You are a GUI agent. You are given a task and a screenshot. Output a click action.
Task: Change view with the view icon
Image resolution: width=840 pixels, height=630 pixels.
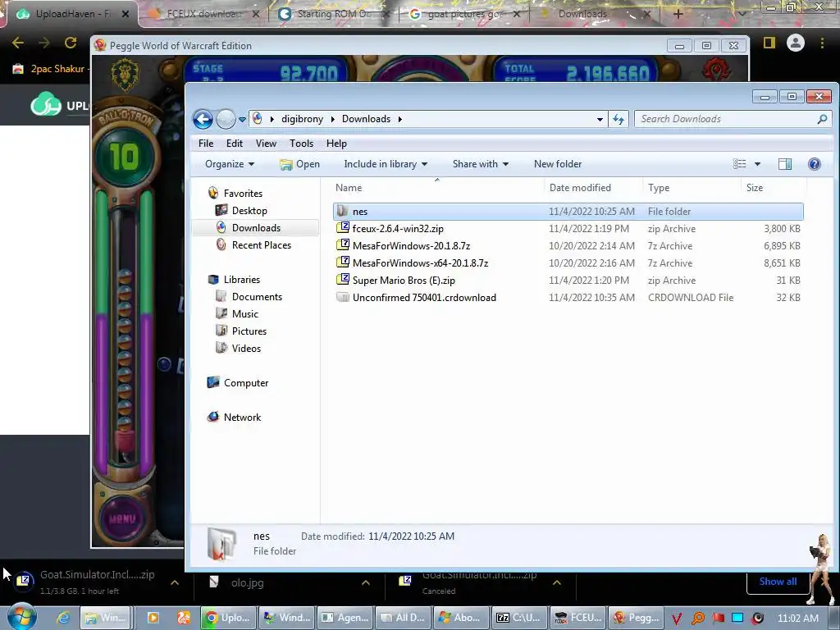(x=739, y=164)
